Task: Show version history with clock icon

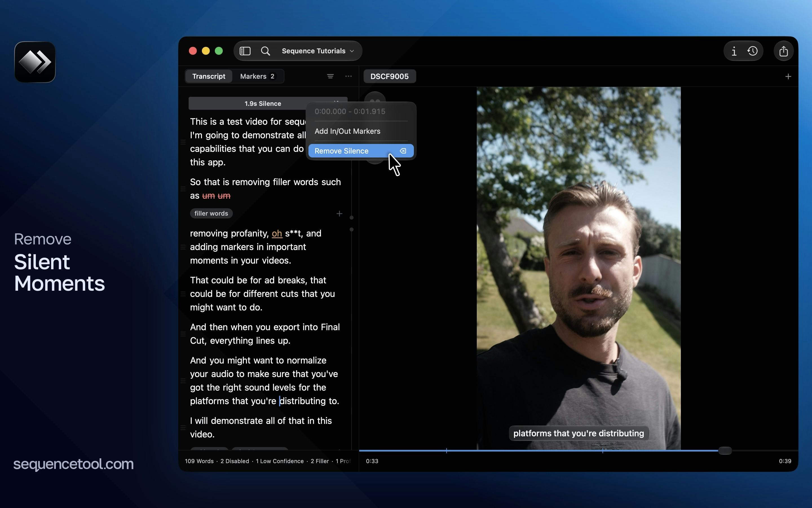Action: [753, 51]
